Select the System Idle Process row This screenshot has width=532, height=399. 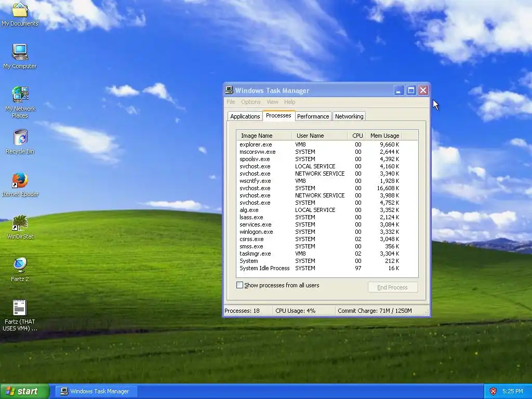point(327,268)
